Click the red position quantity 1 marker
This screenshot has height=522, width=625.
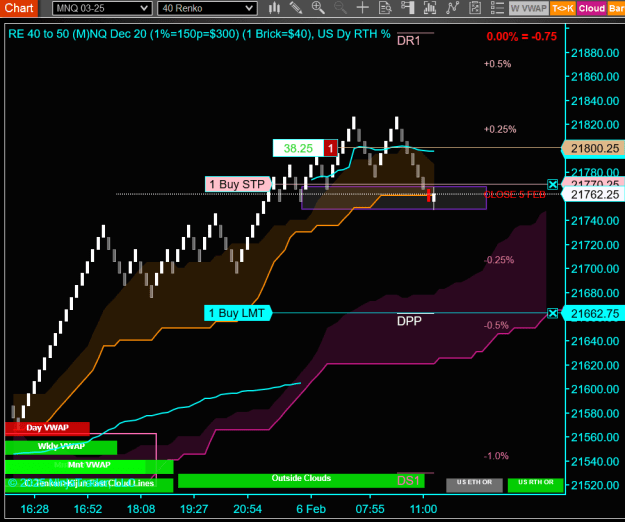pos(330,149)
